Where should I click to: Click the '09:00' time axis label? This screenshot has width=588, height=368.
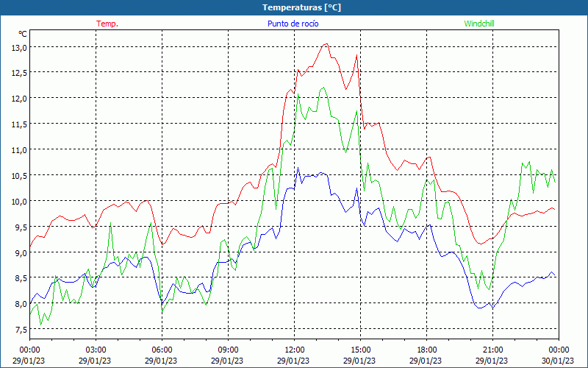coord(228,350)
